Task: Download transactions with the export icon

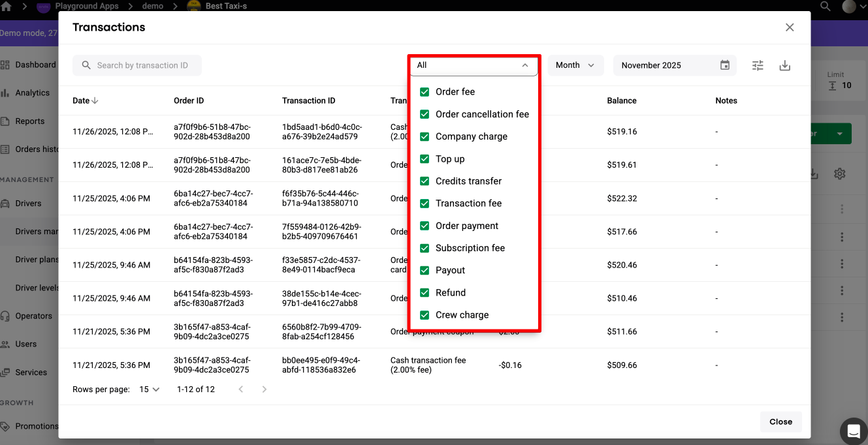Action: tap(785, 65)
